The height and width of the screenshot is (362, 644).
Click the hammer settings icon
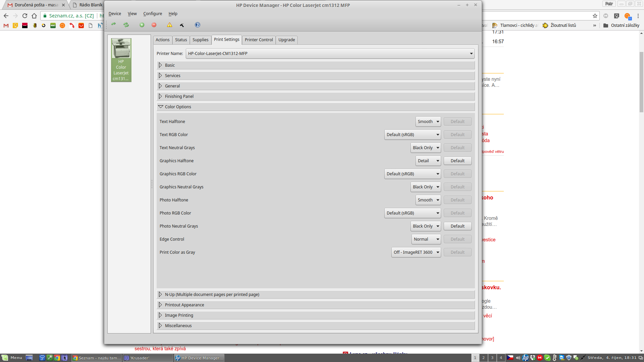click(182, 25)
